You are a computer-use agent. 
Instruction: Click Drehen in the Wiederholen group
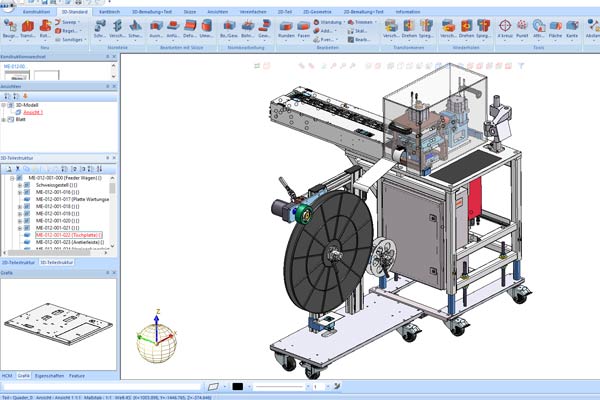point(466,29)
